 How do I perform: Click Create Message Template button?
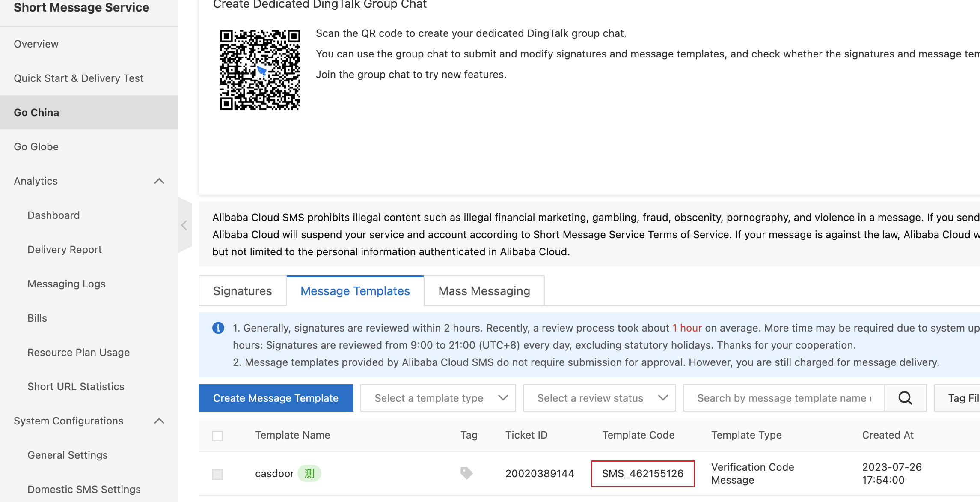click(x=276, y=398)
